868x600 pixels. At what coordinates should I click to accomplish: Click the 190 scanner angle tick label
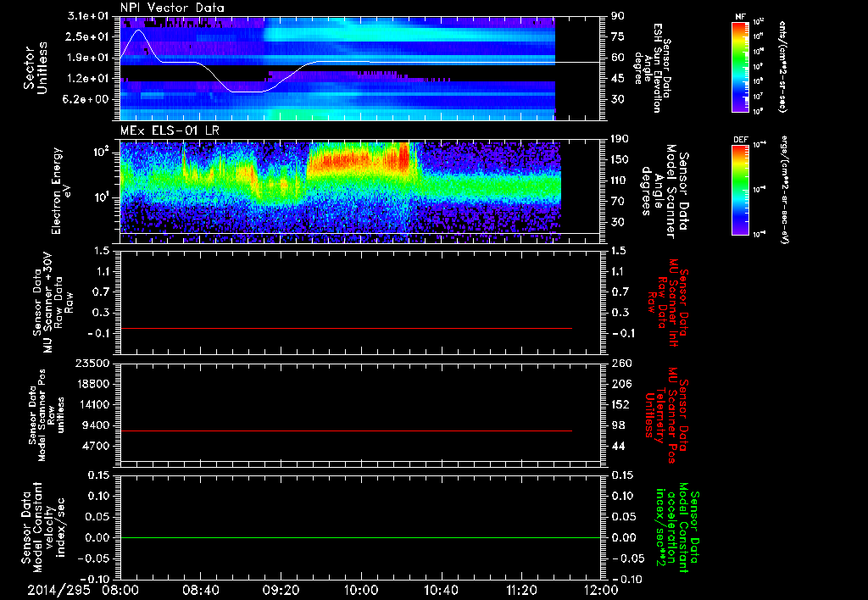click(x=620, y=139)
